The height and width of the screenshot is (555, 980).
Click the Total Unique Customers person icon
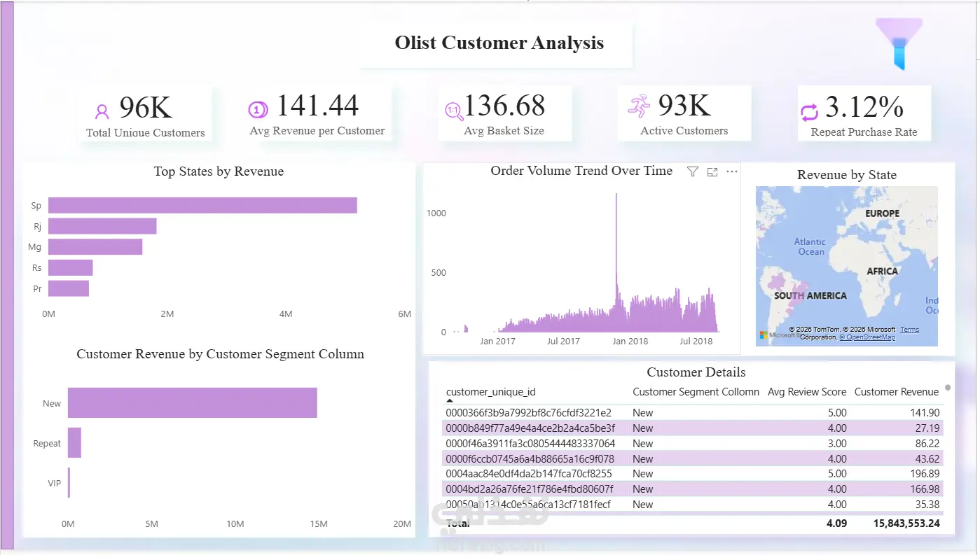pos(102,111)
